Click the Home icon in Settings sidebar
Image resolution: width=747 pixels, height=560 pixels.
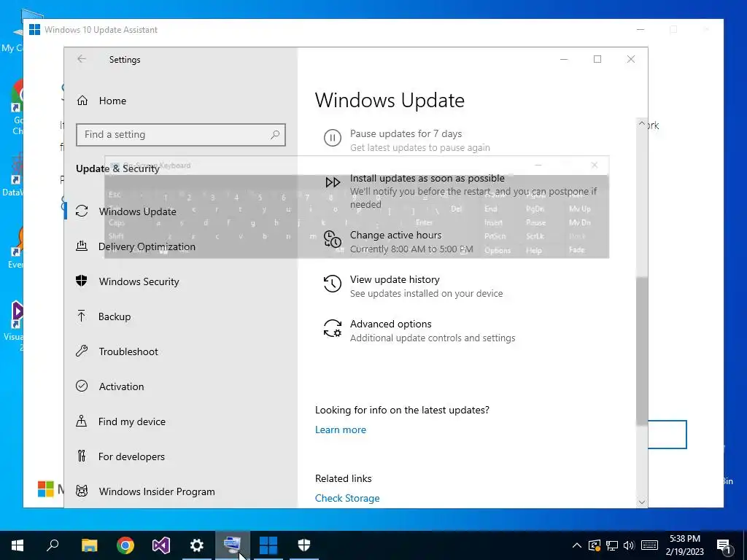pos(82,101)
